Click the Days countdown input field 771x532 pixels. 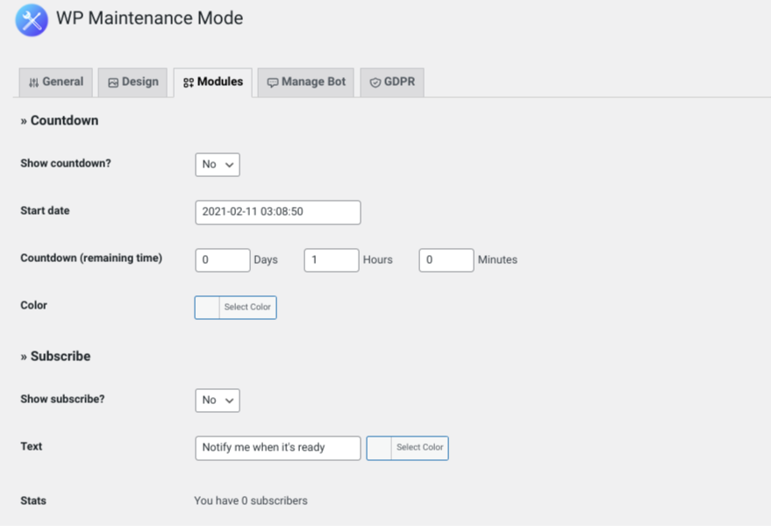click(222, 259)
